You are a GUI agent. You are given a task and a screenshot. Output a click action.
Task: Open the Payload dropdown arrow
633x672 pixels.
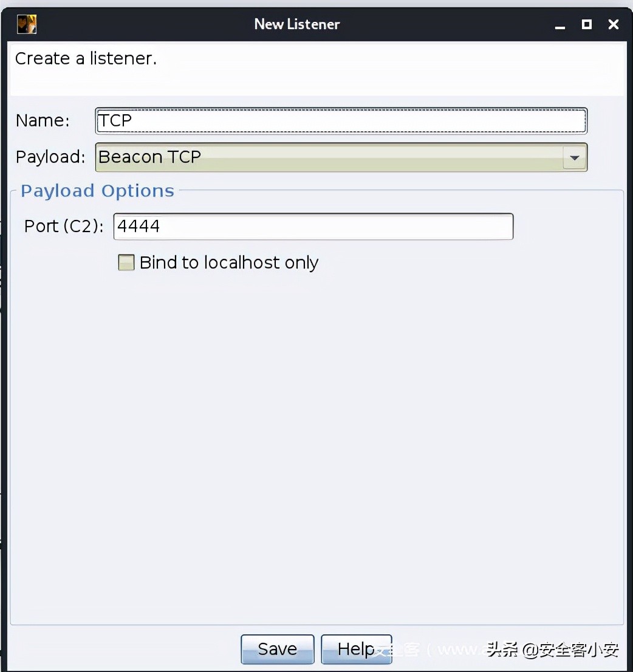pyautogui.click(x=574, y=157)
